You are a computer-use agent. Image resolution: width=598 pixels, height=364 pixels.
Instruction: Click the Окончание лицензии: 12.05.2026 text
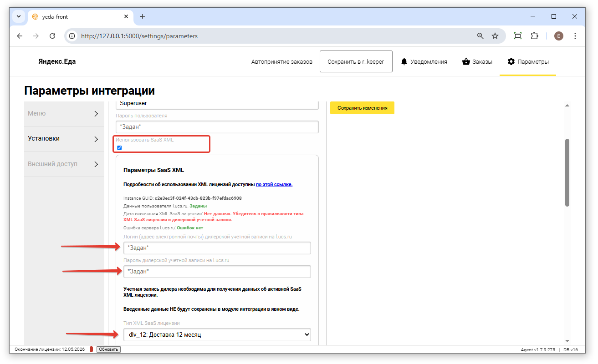(x=51, y=349)
